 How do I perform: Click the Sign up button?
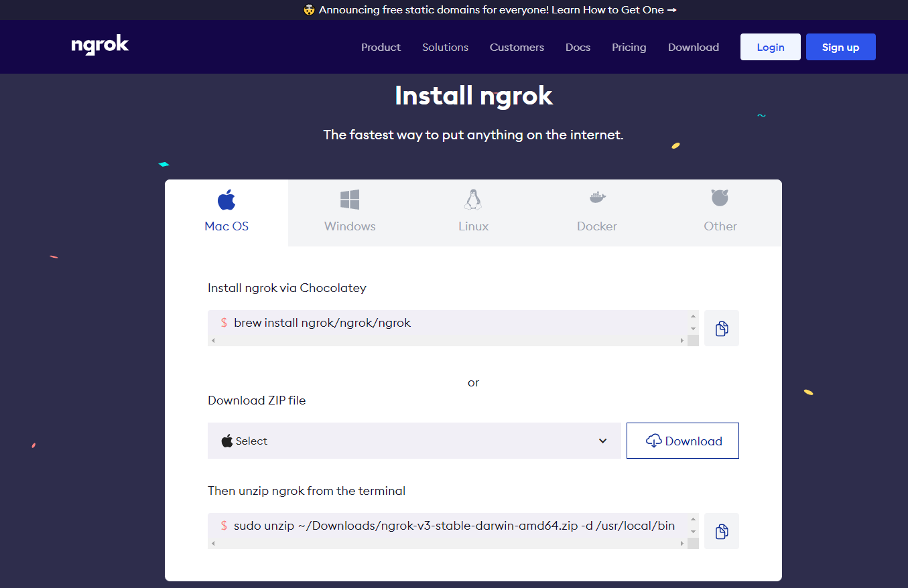[x=840, y=47]
